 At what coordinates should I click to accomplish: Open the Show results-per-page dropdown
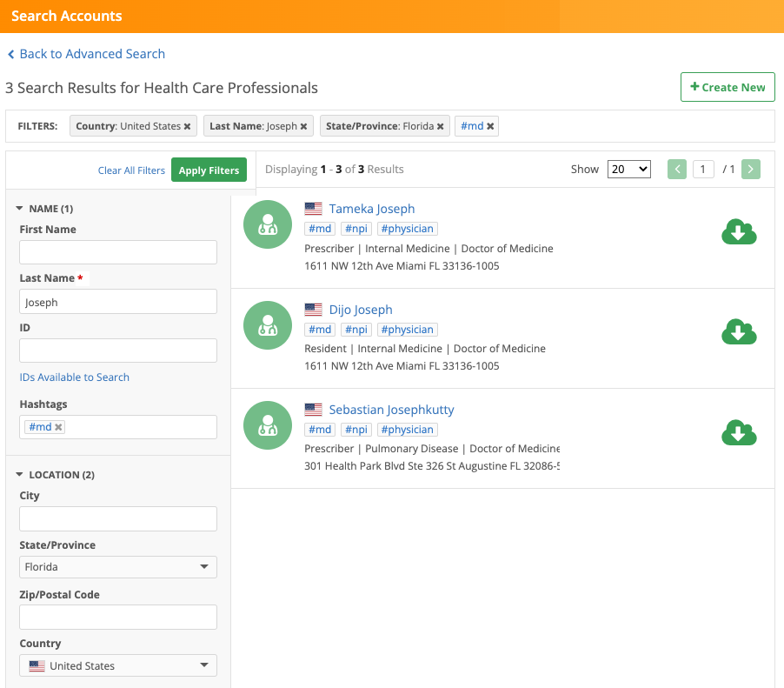click(629, 170)
